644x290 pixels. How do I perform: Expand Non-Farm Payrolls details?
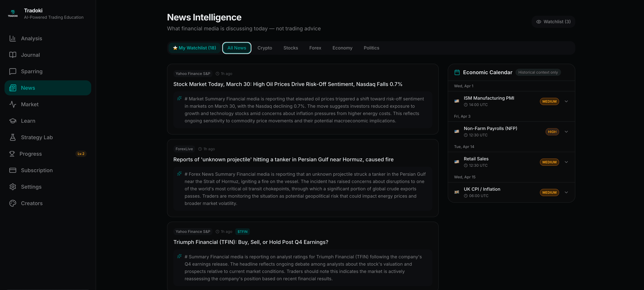pos(566,132)
